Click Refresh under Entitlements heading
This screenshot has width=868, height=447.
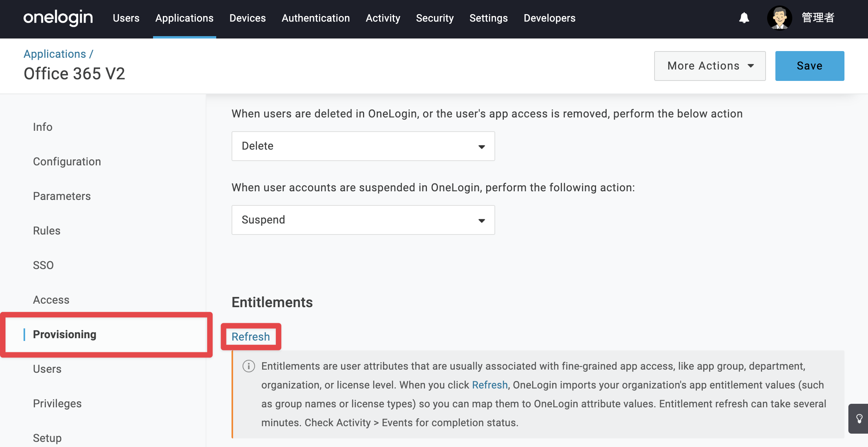coord(251,337)
